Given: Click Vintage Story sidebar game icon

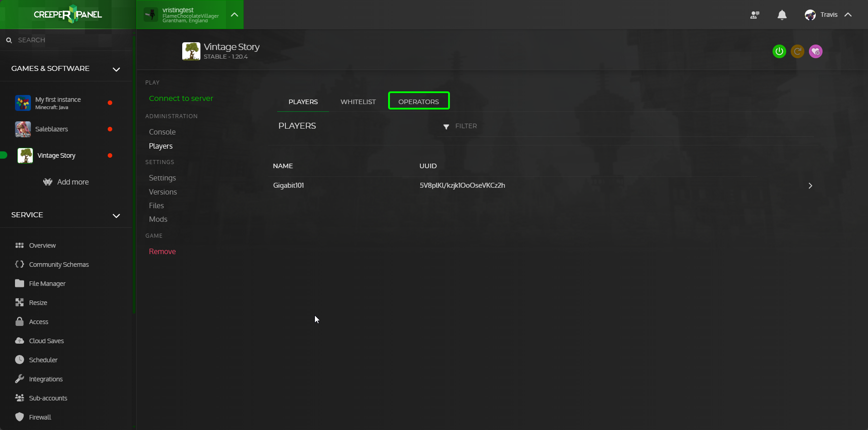Looking at the screenshot, I should pos(25,155).
